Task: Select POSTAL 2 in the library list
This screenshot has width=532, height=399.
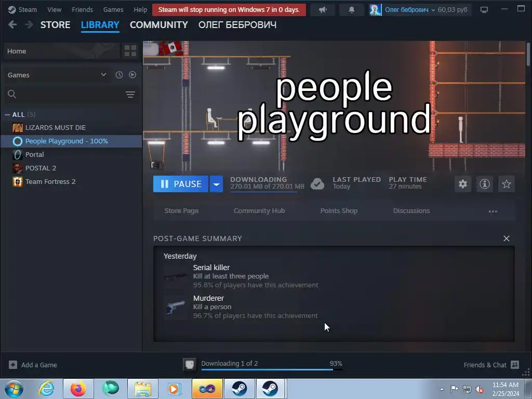Action: coord(71,168)
